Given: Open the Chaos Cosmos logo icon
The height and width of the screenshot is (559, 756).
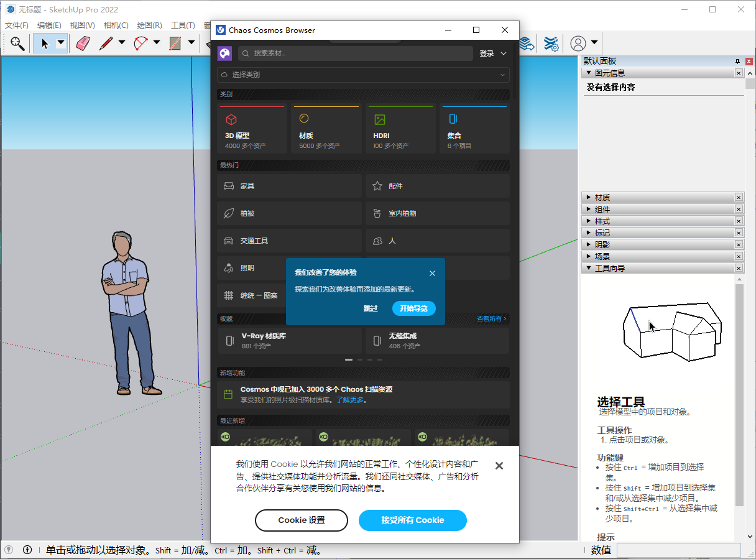Looking at the screenshot, I should 224,53.
